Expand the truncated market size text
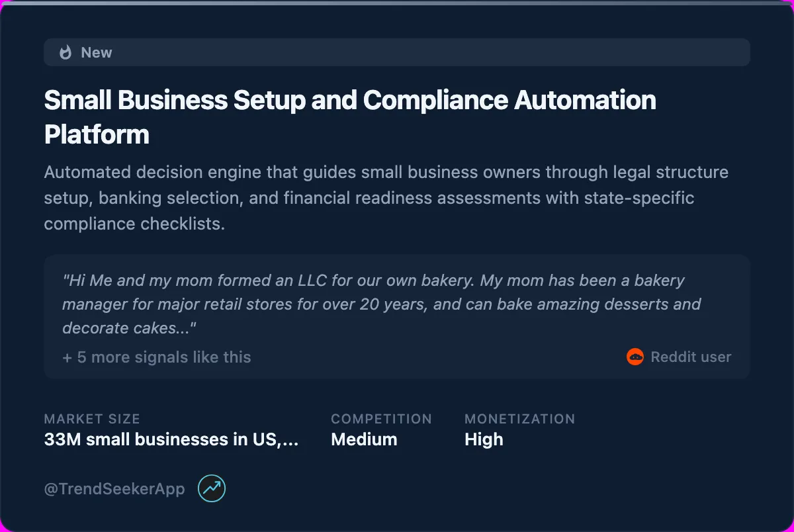This screenshot has height=532, width=794. coord(171,439)
